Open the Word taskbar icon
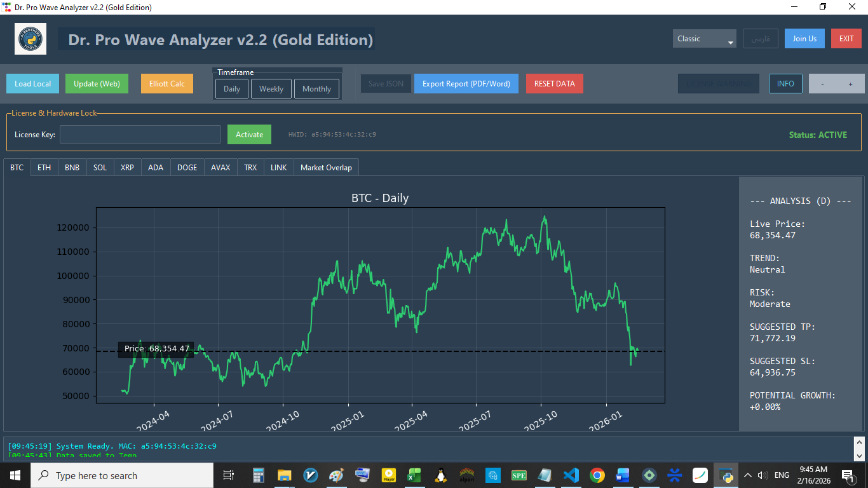 pyautogui.click(x=623, y=475)
